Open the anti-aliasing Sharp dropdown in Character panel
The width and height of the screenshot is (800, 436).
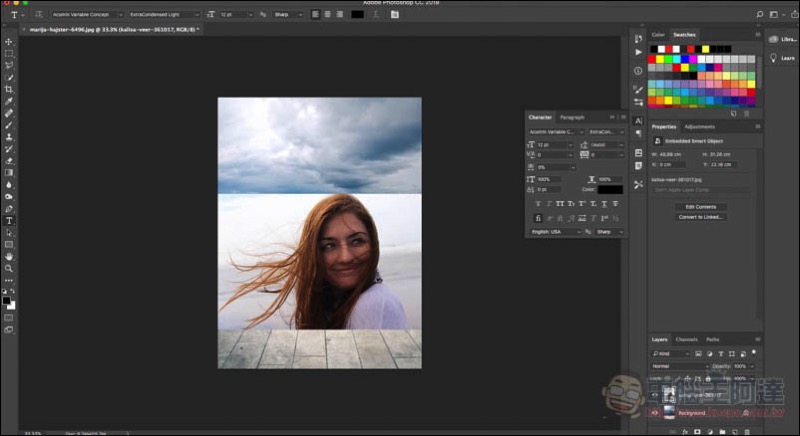coord(610,232)
